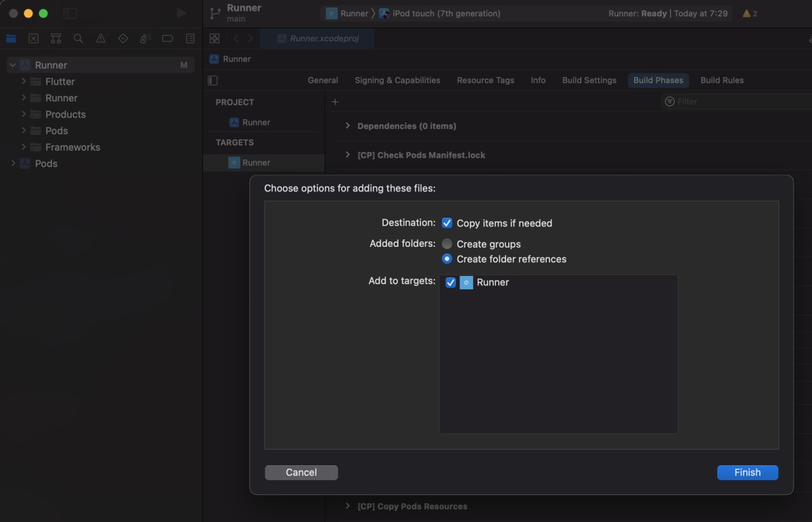Expand the Flutter folder
812x522 pixels.
tap(24, 81)
